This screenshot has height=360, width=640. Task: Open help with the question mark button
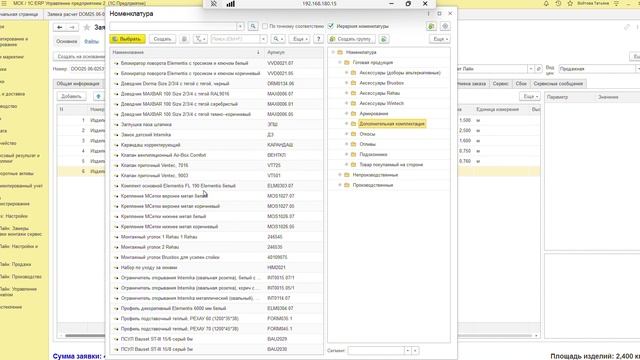(x=318, y=39)
